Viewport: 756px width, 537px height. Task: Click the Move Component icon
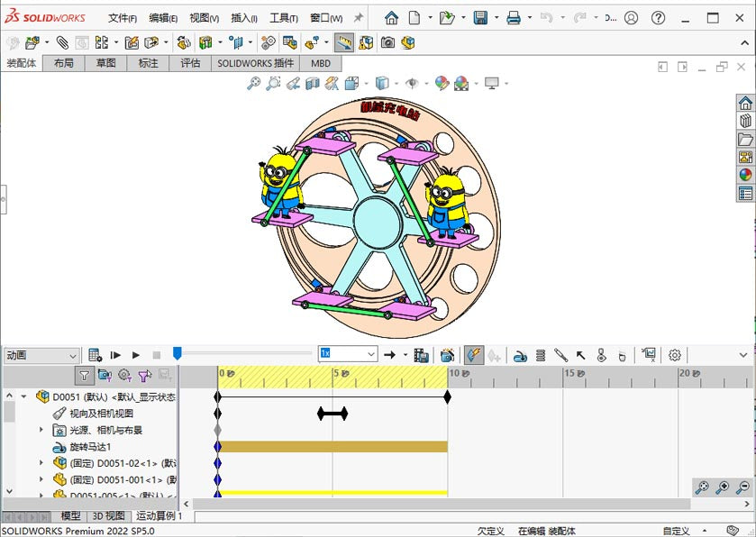pos(151,43)
